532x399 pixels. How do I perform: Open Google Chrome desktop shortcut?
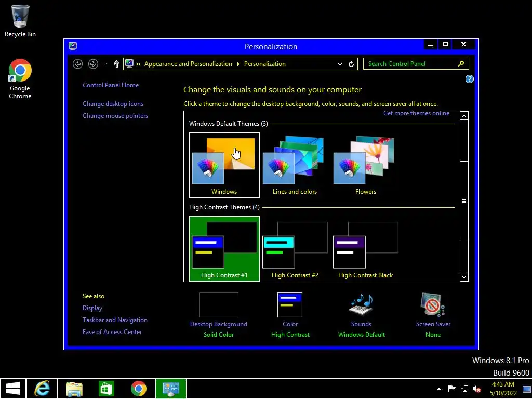(20, 79)
